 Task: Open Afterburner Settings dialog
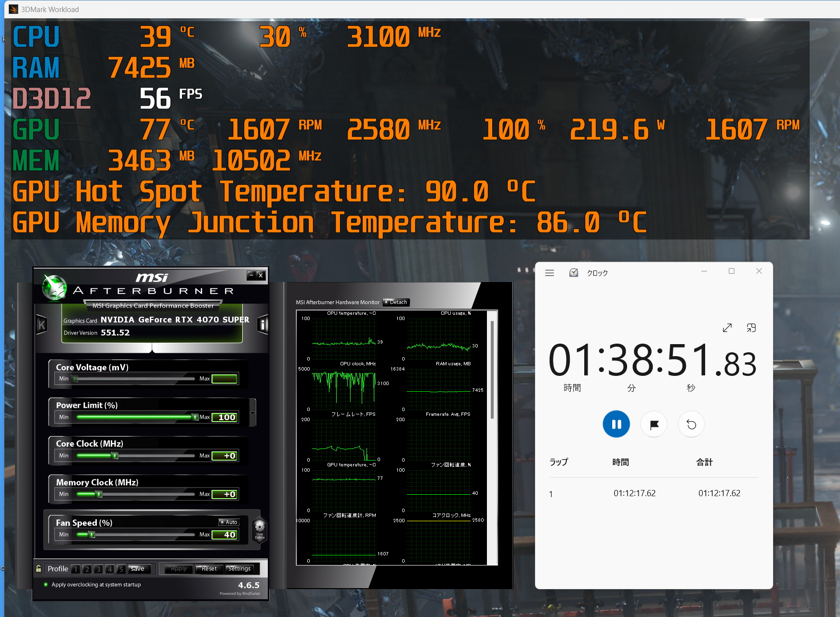[239, 569]
